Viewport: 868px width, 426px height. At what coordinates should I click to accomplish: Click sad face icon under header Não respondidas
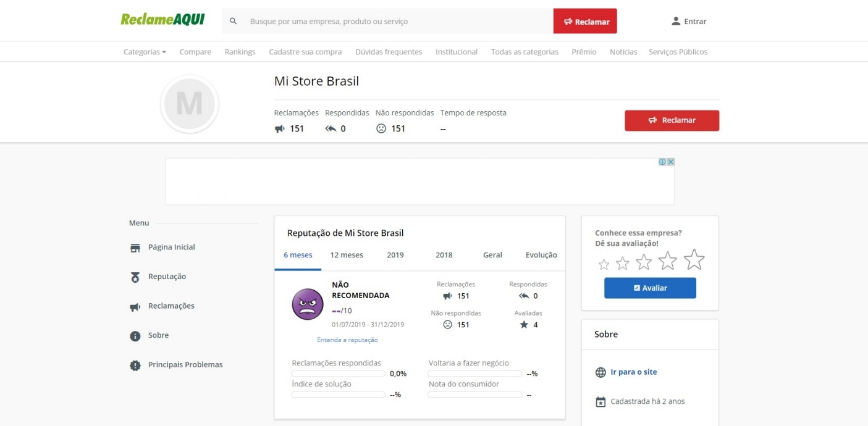point(381,128)
